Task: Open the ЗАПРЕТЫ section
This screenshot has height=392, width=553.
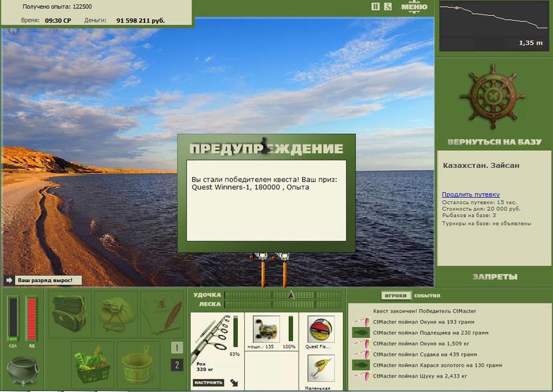Action: click(494, 277)
